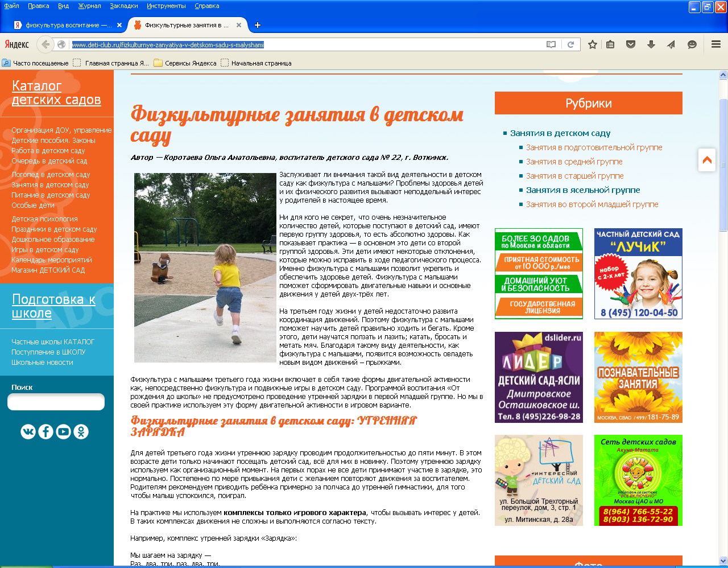Viewport: 728px width, 568px height.
Task: Click the Поиск search field
Action: [x=56, y=402]
